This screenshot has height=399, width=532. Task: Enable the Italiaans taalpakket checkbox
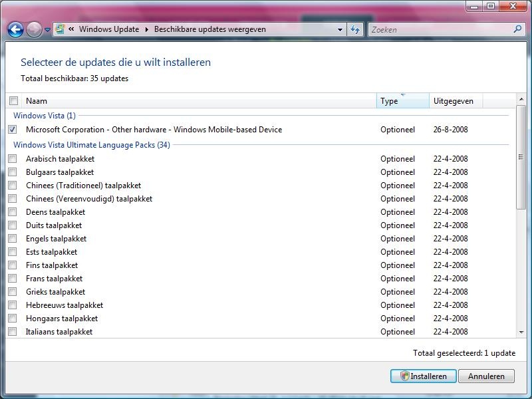(13, 331)
